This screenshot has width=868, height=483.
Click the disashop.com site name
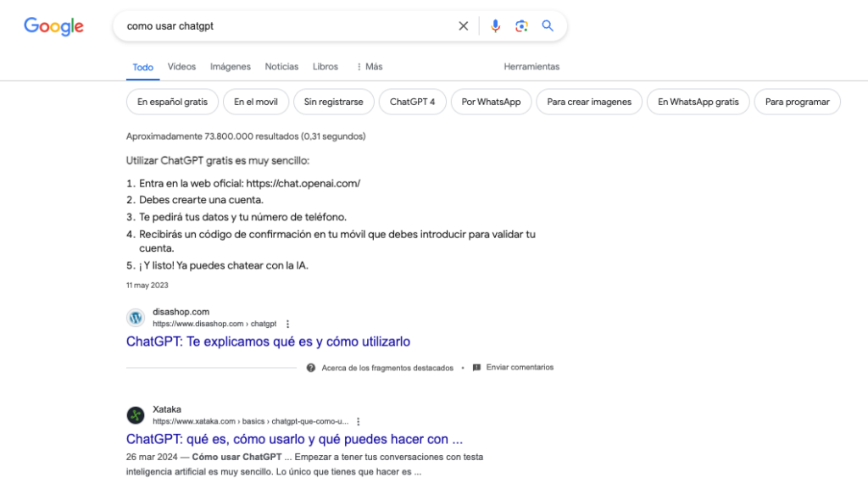point(181,312)
